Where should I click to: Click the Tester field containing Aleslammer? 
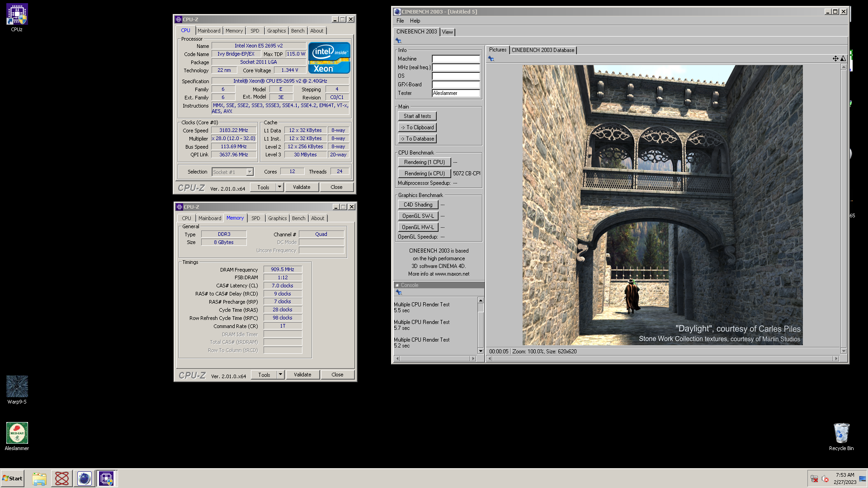tap(456, 93)
